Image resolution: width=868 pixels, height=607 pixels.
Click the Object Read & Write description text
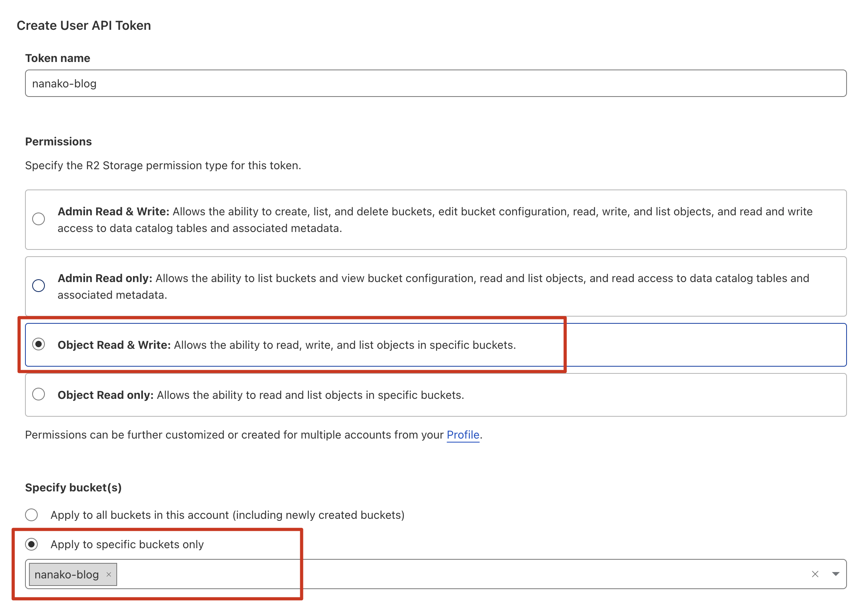344,345
